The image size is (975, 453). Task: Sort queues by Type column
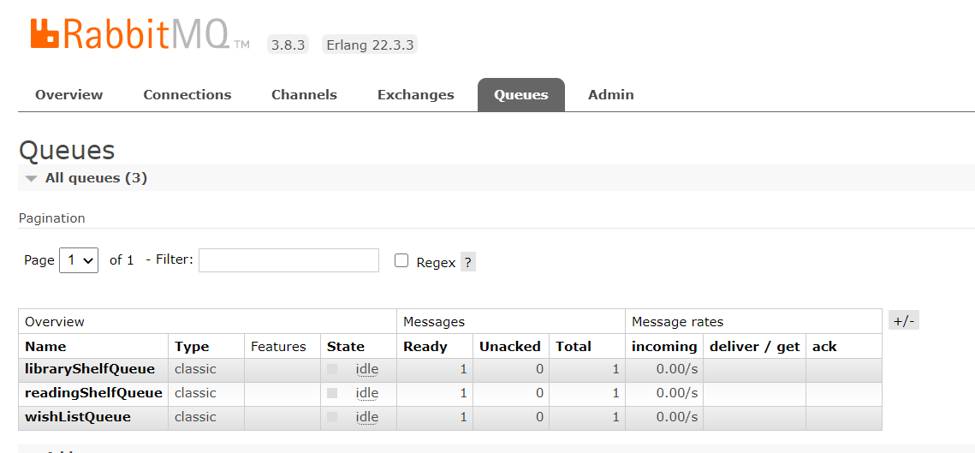click(192, 347)
